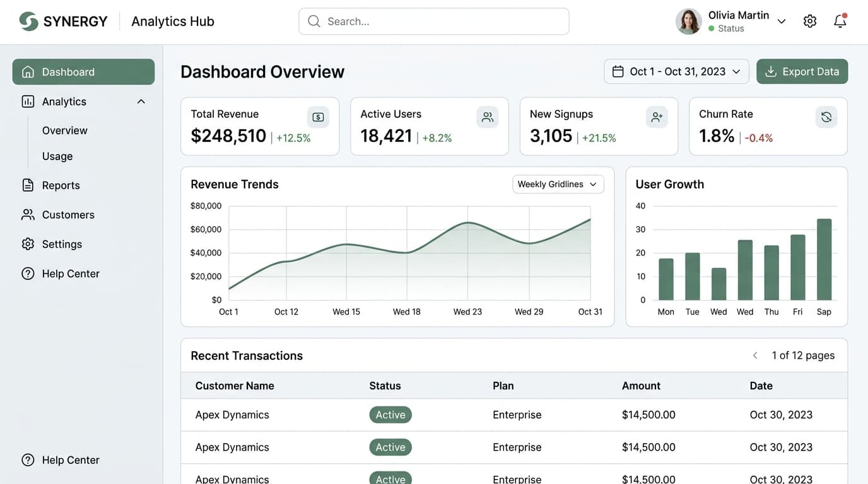
Task: Click the Customers people icon
Action: click(28, 215)
